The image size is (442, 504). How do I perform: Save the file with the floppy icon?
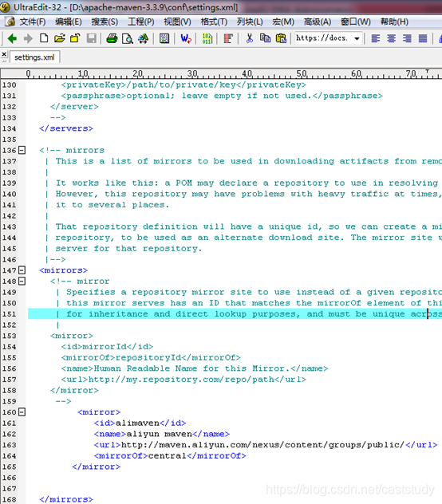point(92,39)
